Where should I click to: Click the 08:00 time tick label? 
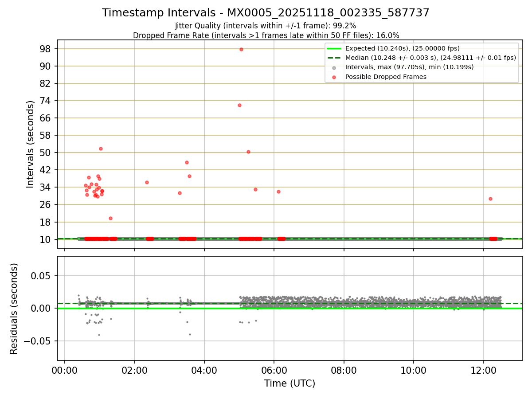click(x=344, y=370)
